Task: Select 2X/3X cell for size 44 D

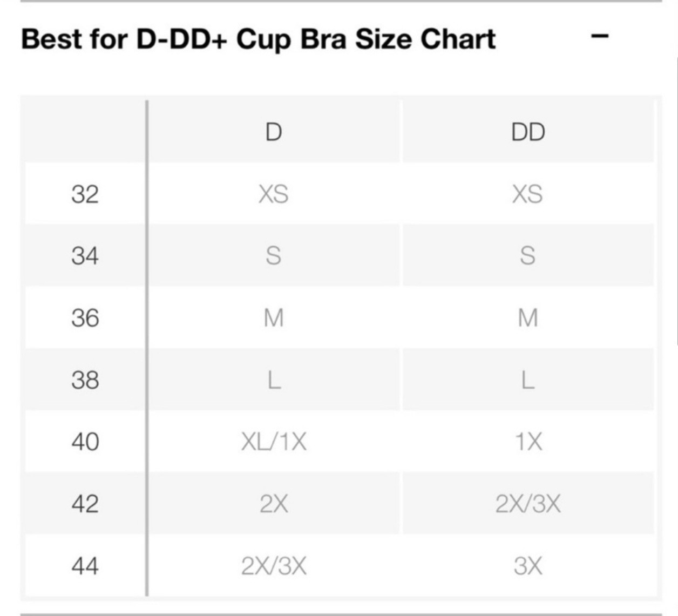Action: click(x=274, y=566)
